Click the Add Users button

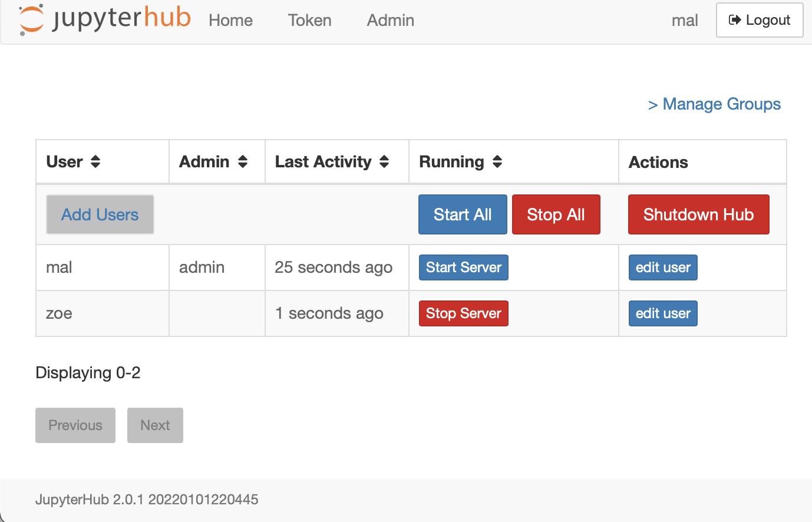click(x=100, y=214)
